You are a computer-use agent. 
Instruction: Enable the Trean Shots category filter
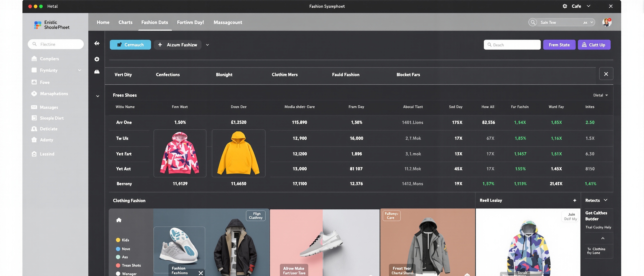point(118,265)
